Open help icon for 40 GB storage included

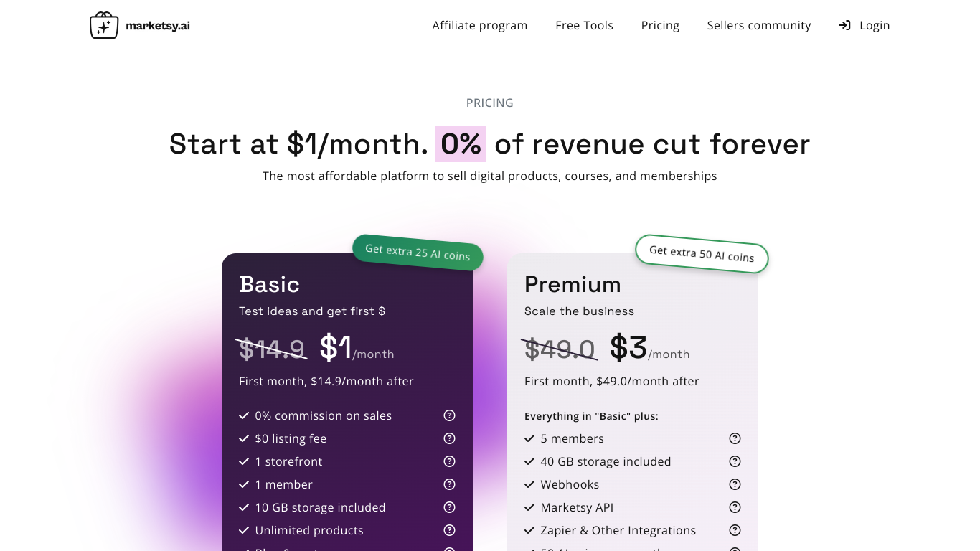735,461
